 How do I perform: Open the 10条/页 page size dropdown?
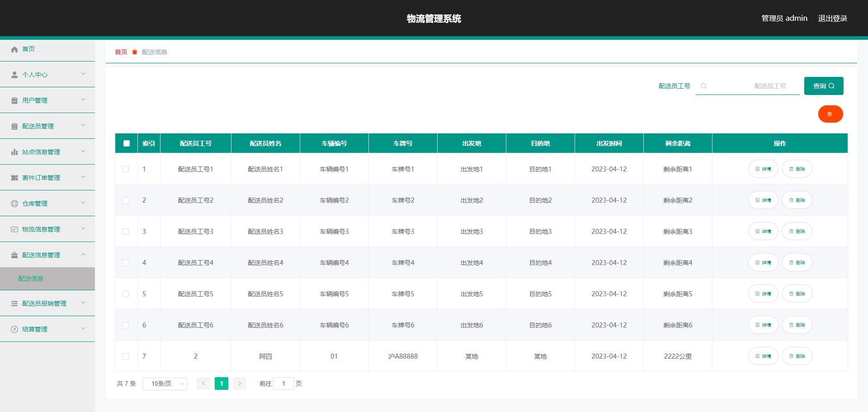click(165, 384)
